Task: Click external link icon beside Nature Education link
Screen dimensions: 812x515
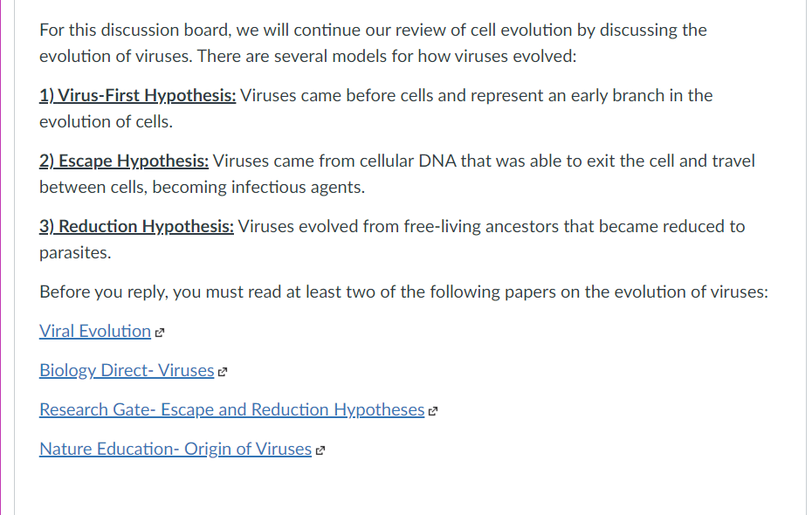Action: [320, 450]
